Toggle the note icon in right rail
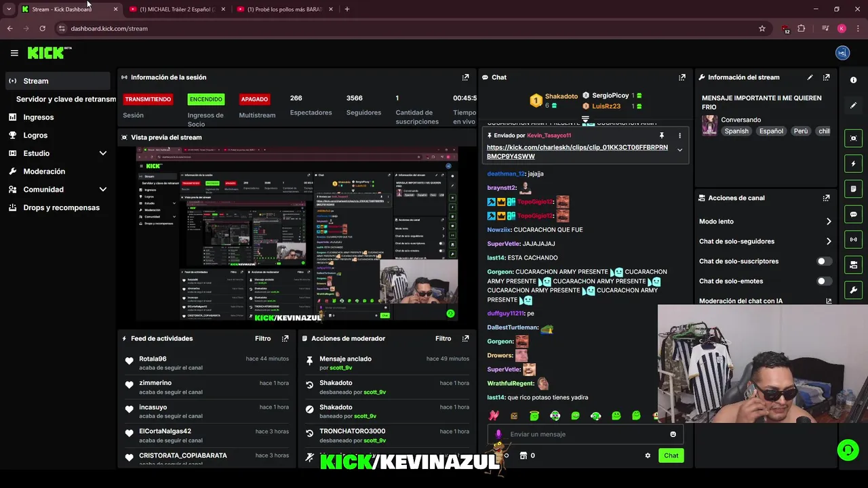Image resolution: width=868 pixels, height=488 pixels. [x=853, y=188]
